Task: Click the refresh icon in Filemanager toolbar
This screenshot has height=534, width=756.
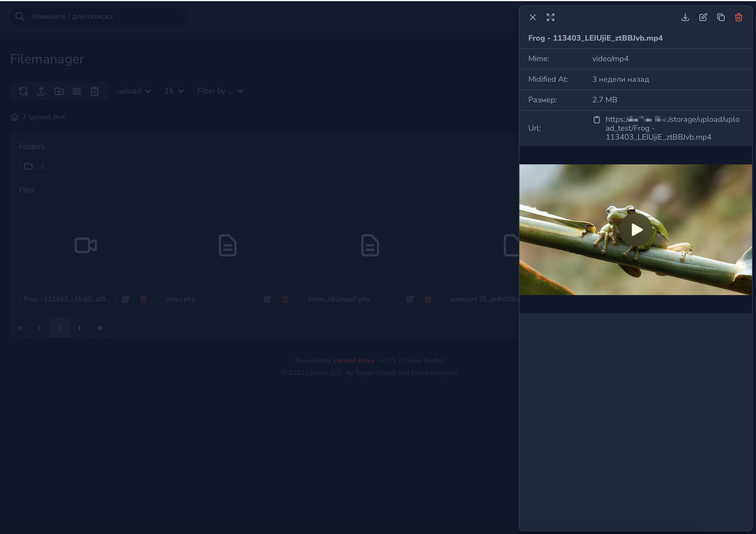Action: point(23,91)
